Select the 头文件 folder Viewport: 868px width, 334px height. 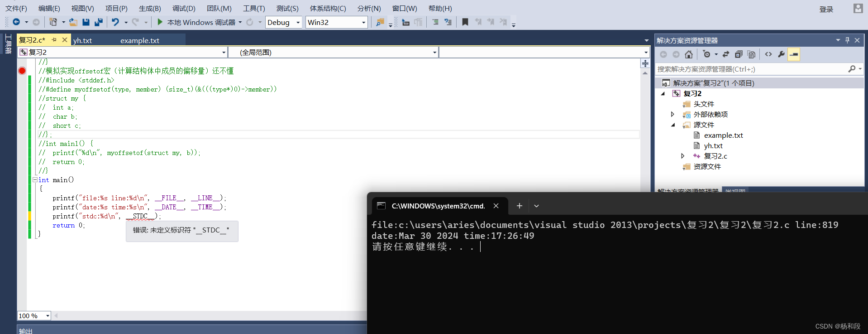[x=704, y=104]
